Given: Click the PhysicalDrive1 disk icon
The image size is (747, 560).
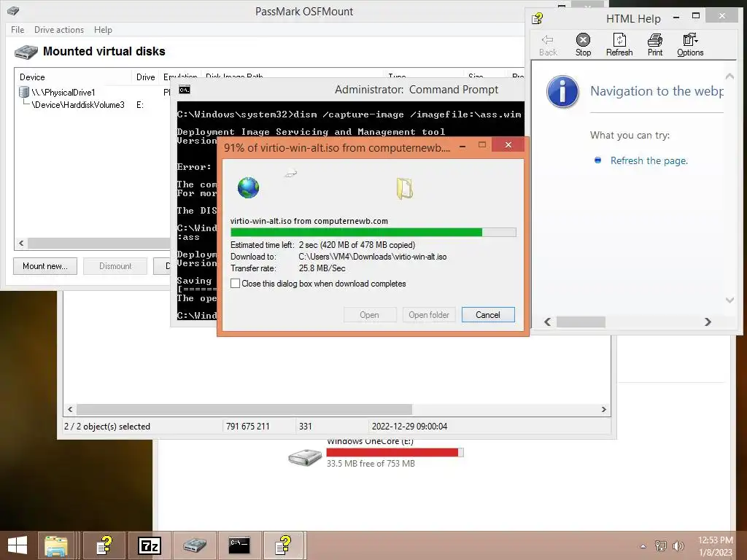Looking at the screenshot, I should [x=24, y=92].
